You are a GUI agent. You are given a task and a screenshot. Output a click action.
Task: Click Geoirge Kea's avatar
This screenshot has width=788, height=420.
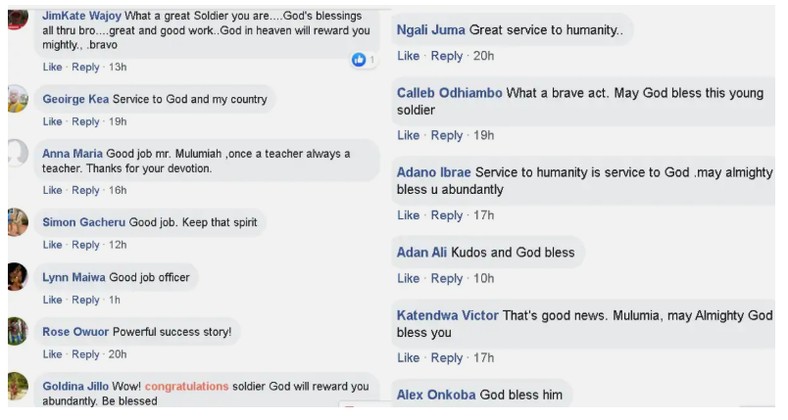[x=17, y=99]
